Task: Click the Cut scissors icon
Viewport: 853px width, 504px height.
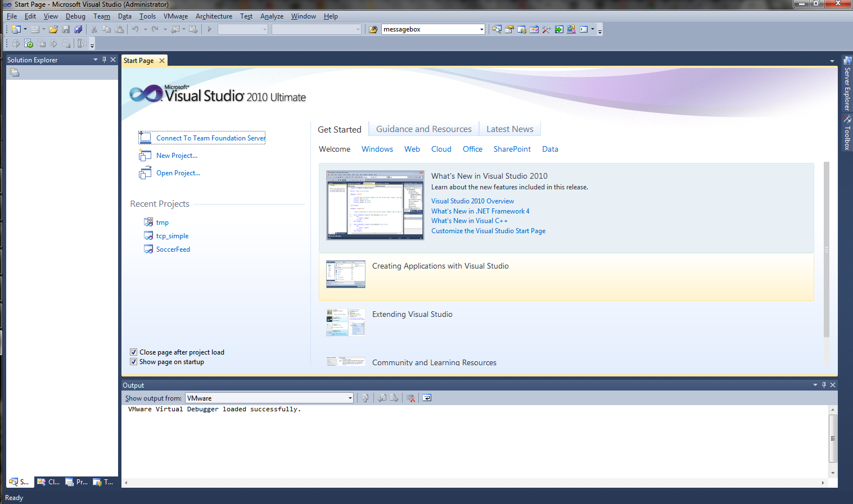Action: click(x=94, y=29)
